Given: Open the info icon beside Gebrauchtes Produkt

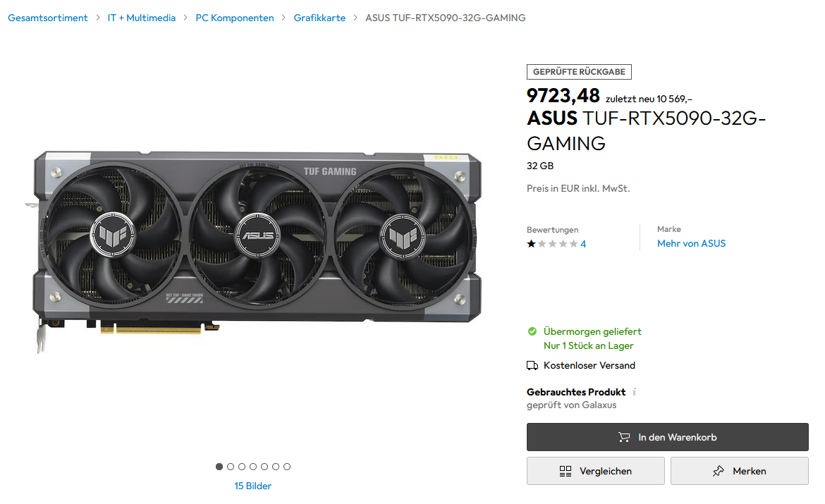Looking at the screenshot, I should (635, 392).
